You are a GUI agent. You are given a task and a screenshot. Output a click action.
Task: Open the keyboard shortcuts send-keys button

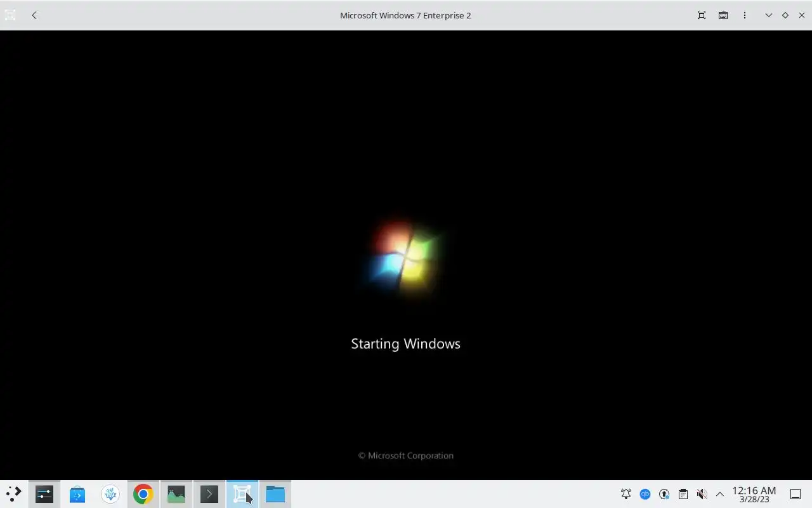coord(723,15)
